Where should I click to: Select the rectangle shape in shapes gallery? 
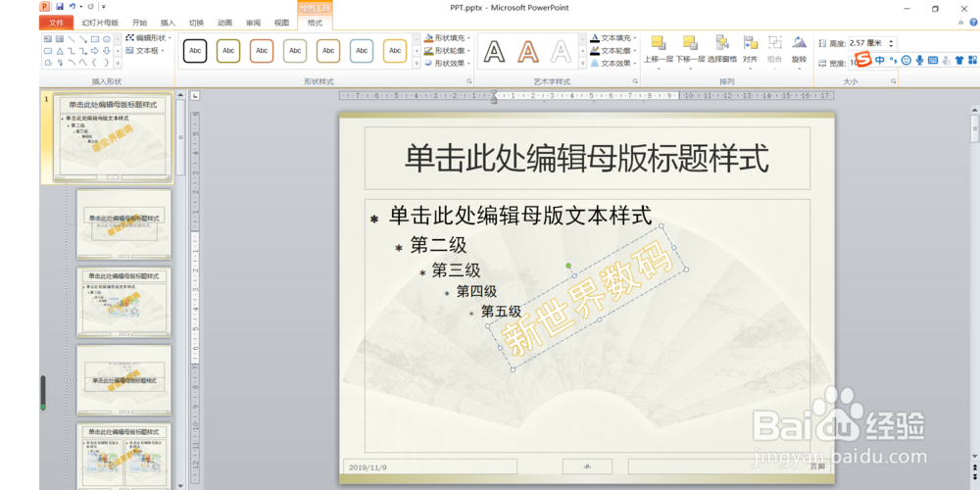pyautogui.click(x=95, y=39)
